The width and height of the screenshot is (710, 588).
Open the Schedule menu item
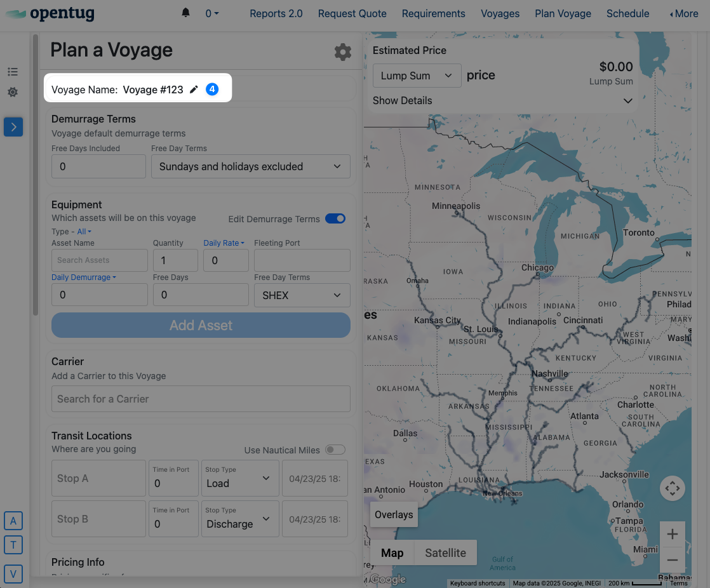pos(627,13)
